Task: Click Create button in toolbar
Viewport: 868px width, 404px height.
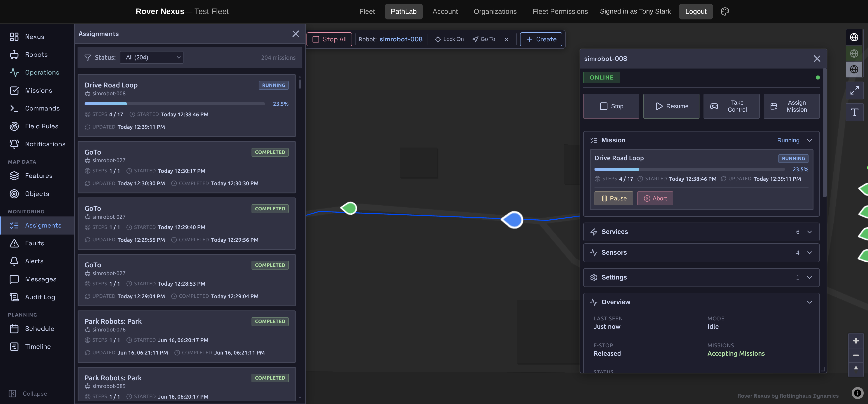Action: (541, 39)
